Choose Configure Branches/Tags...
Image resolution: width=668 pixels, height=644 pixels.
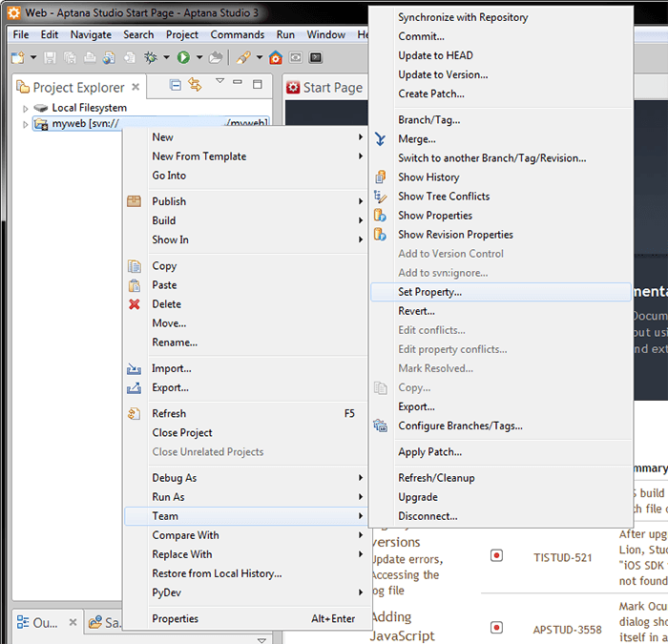pos(501,426)
